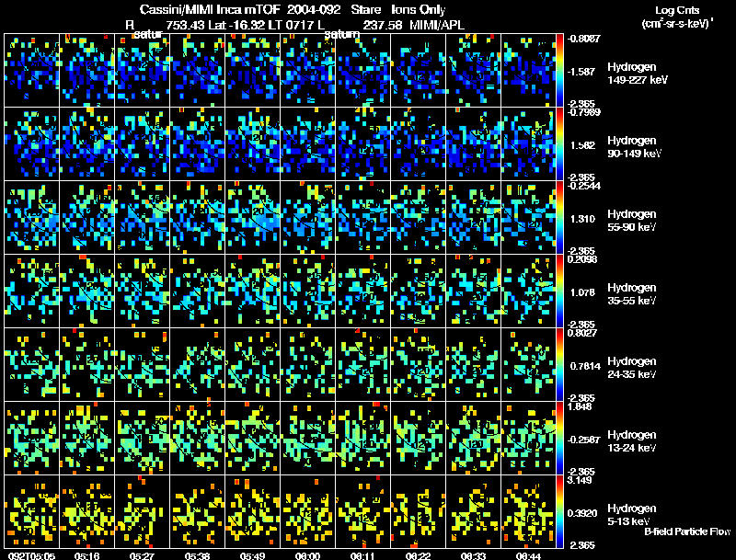Click the '05:49' time label
736x560 pixels.
click(252, 555)
